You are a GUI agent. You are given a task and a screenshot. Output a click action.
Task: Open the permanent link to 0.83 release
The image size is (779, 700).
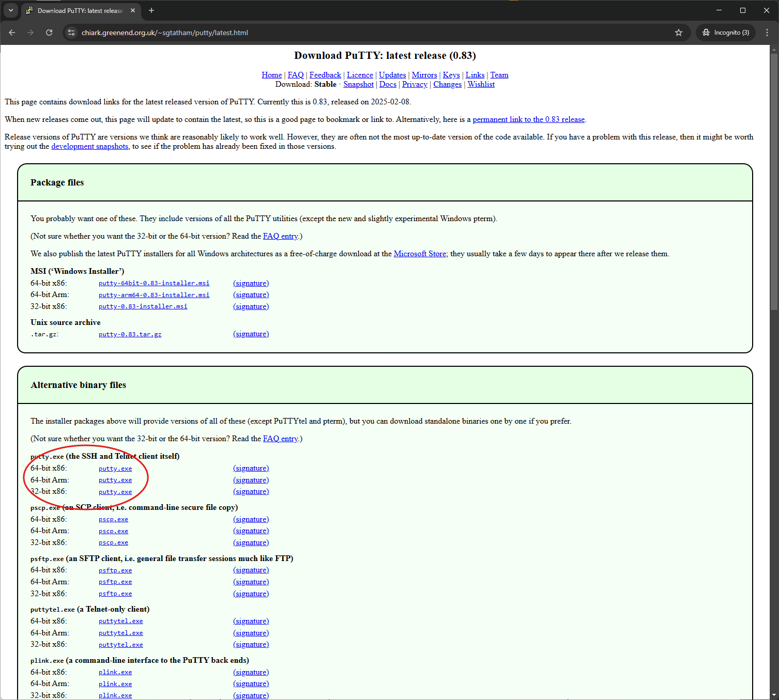tap(528, 119)
